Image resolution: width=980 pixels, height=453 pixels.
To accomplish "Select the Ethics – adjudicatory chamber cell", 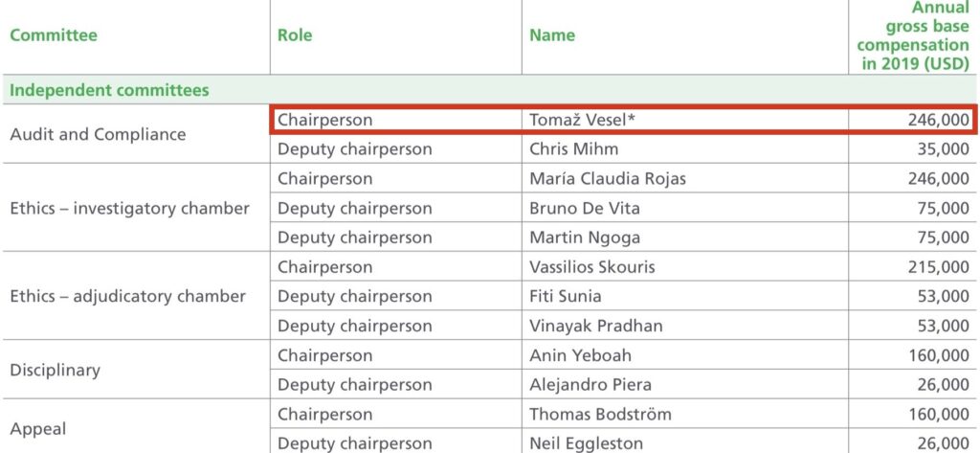I will tap(127, 297).
